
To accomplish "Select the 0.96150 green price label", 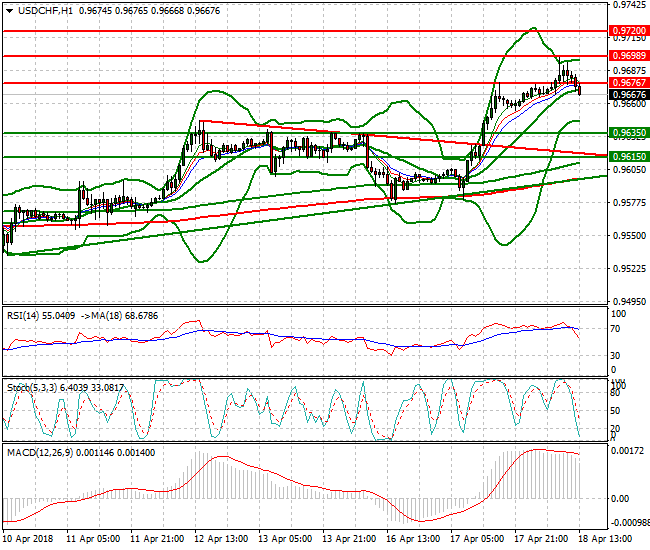I will pos(629,157).
